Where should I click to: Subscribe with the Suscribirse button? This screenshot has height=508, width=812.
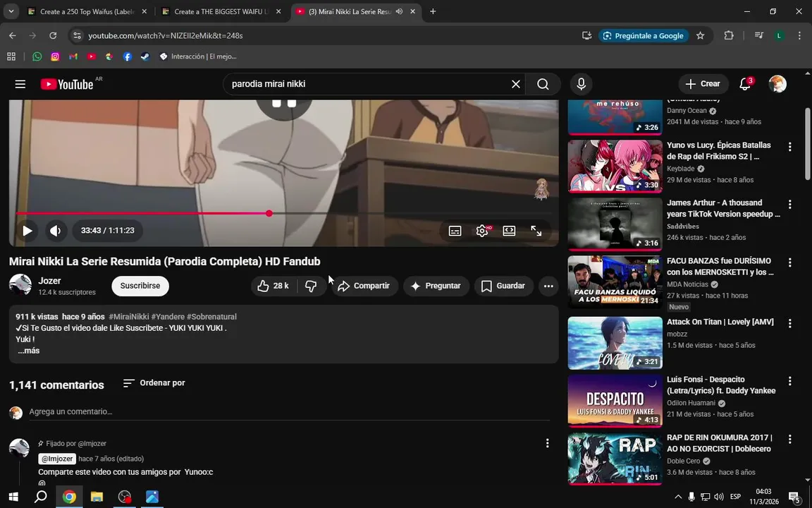(140, 286)
